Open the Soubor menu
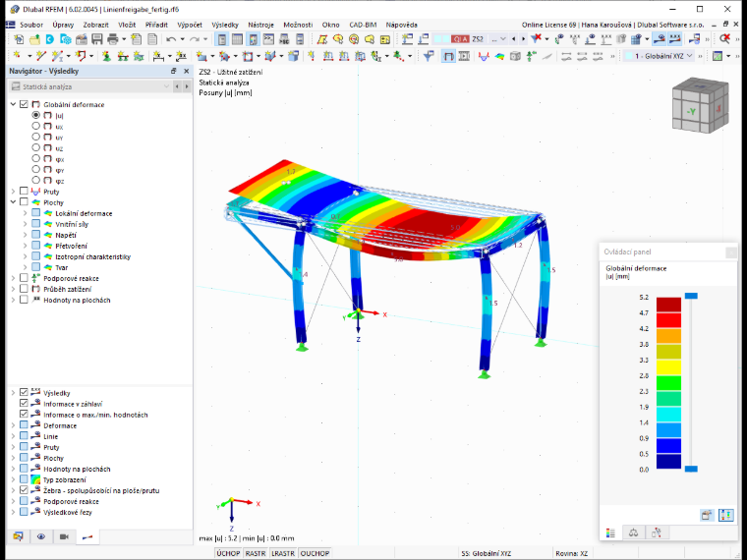Viewport: 747px width, 560px height. pos(31,25)
